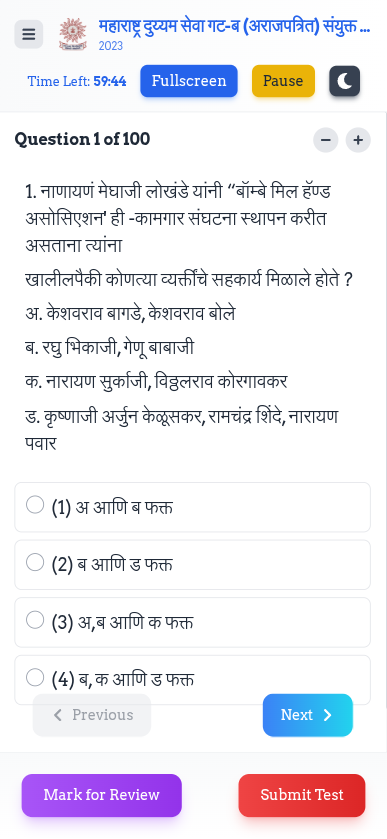
Task: Decrease font size with minus button
Action: (x=326, y=140)
